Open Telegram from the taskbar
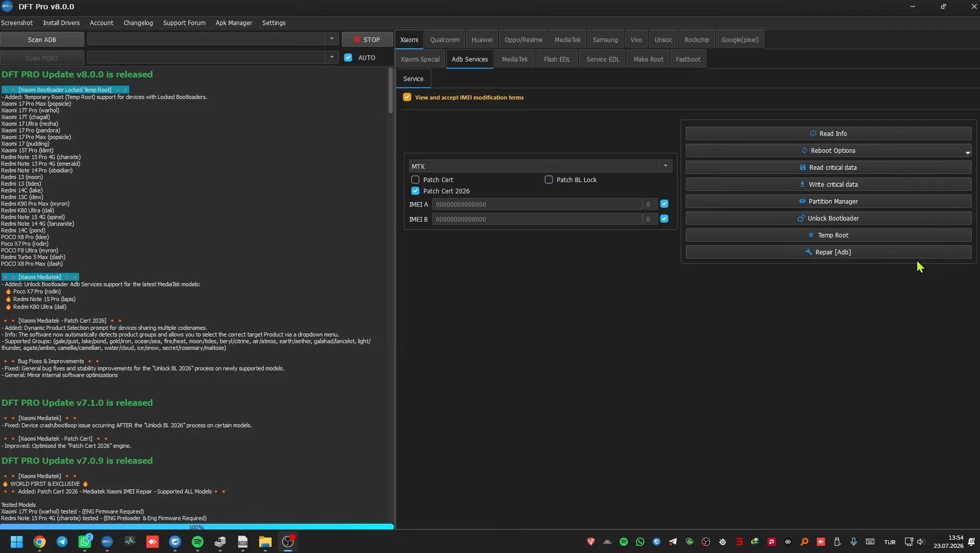The height and width of the screenshot is (553, 980). tap(62, 542)
